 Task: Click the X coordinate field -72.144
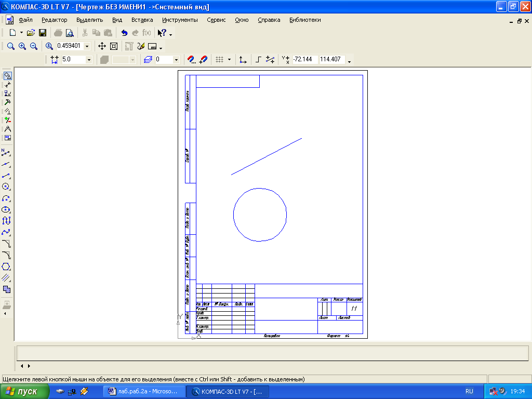point(304,59)
